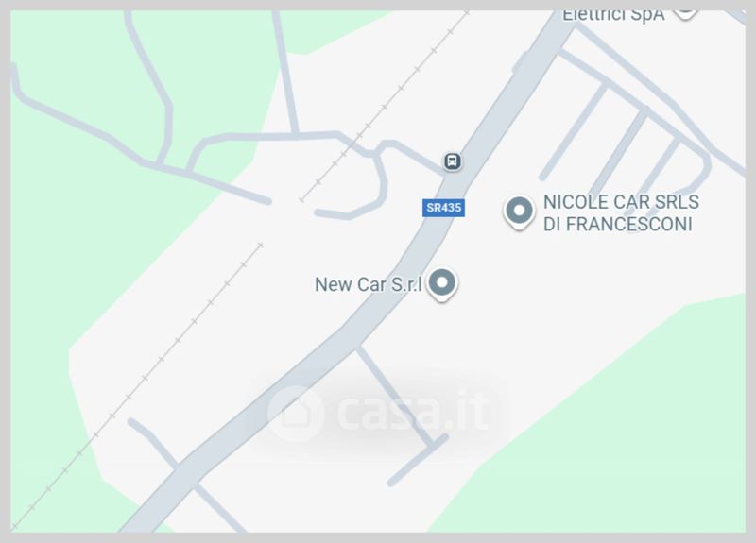
Task: Select the NICOLE CAR SRLS map pin
Action: 519,212
